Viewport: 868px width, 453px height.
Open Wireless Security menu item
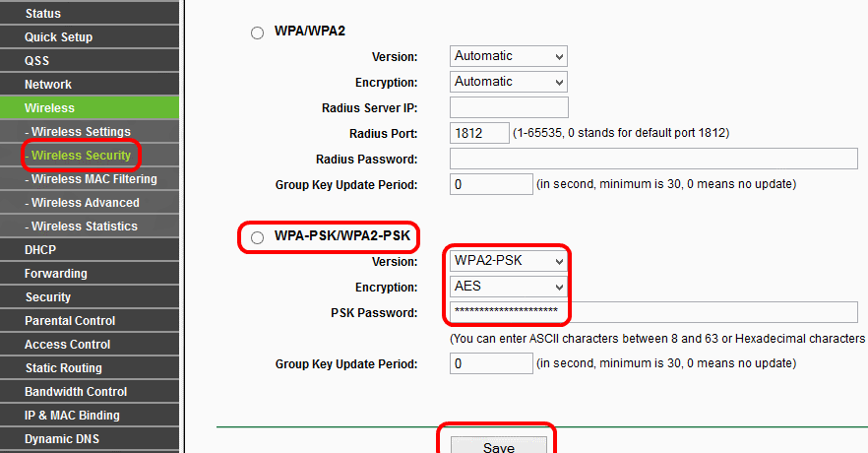coord(81,156)
